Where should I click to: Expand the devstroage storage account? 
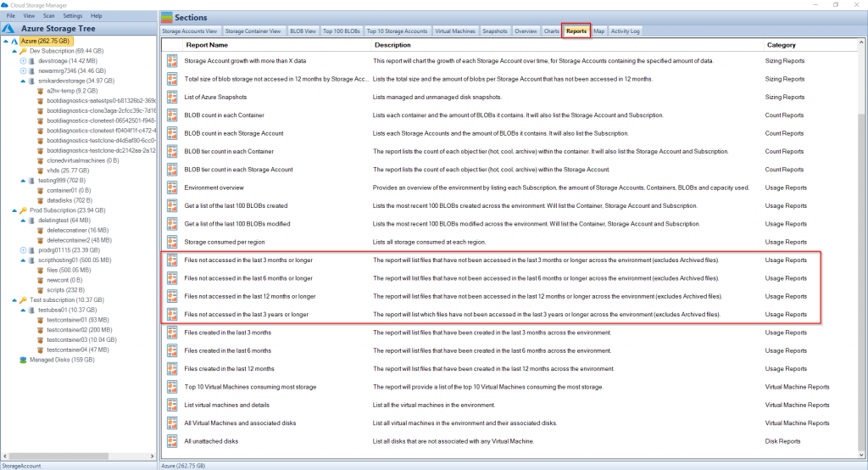pyautogui.click(x=23, y=61)
